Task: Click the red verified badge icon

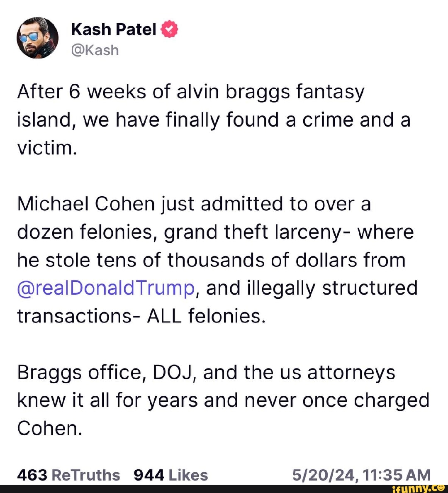Action: point(169,29)
